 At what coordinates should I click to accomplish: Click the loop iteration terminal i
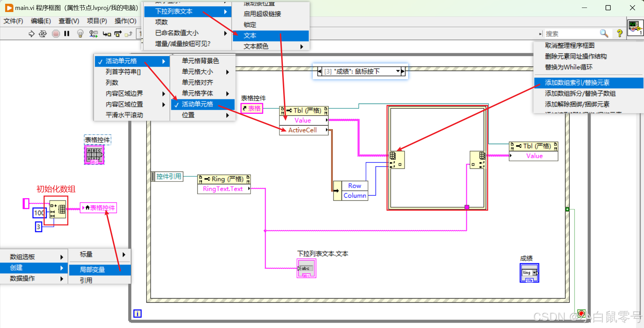coord(137,313)
